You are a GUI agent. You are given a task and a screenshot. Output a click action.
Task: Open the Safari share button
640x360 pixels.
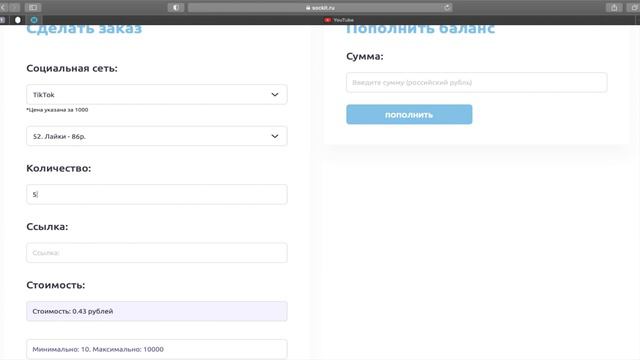[x=614, y=7]
